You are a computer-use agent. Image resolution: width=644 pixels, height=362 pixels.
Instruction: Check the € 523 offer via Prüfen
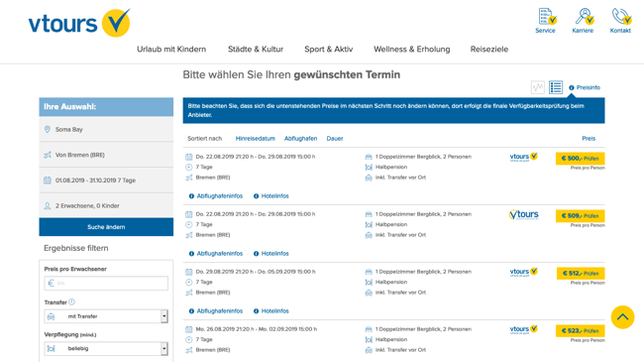[580, 330]
